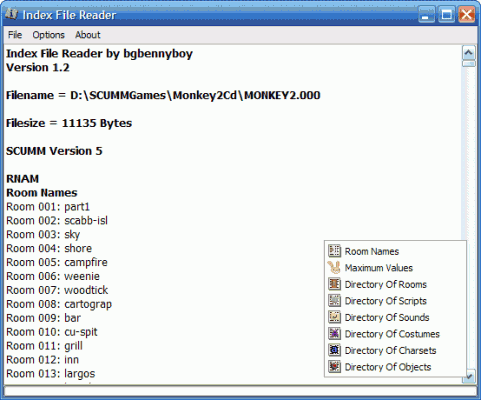Maximize the Index File Reader window

point(446,15)
